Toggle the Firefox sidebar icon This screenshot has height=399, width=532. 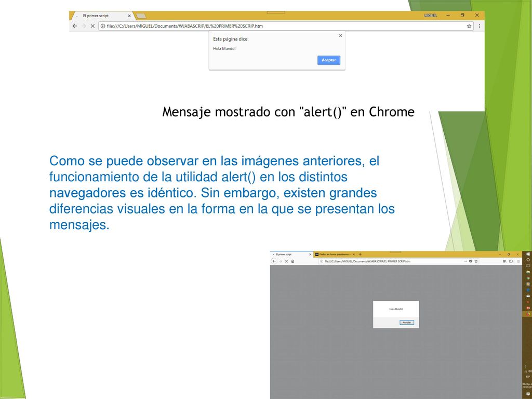coord(511,261)
